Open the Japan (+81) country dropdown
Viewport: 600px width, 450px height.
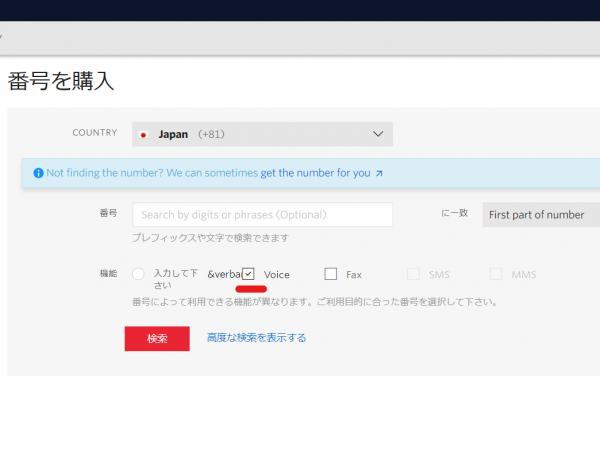262,134
